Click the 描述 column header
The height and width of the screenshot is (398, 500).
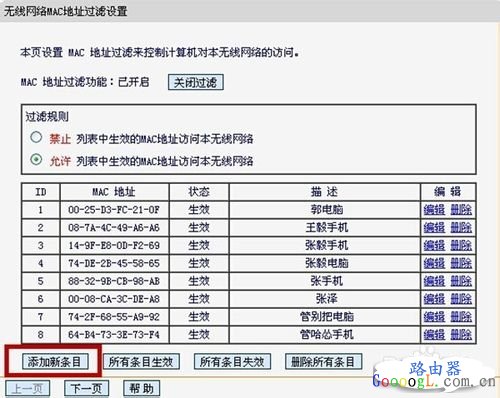coord(325,192)
